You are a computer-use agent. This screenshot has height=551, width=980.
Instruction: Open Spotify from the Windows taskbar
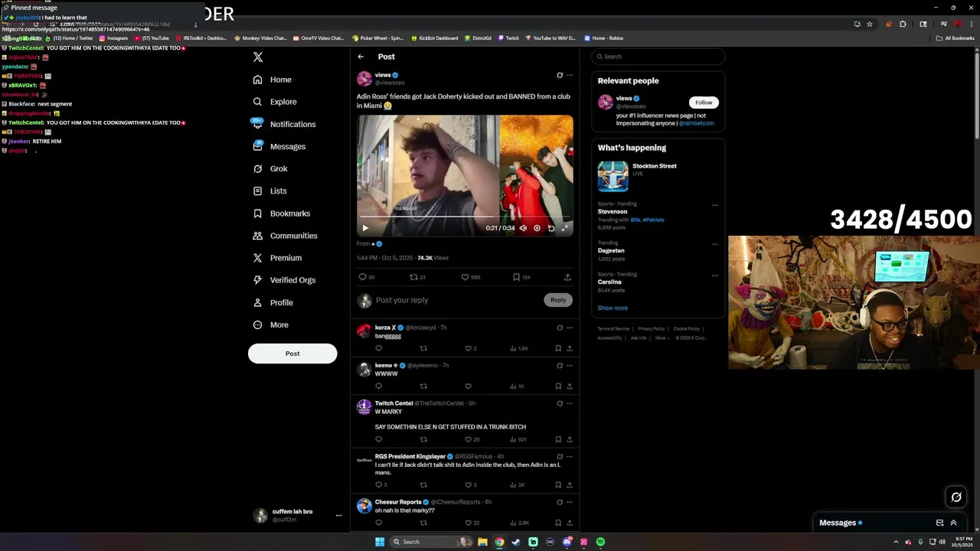600,542
